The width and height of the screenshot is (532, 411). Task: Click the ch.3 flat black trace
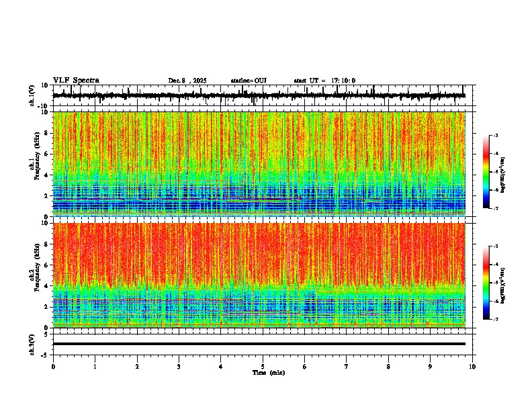pyautogui.click(x=259, y=344)
